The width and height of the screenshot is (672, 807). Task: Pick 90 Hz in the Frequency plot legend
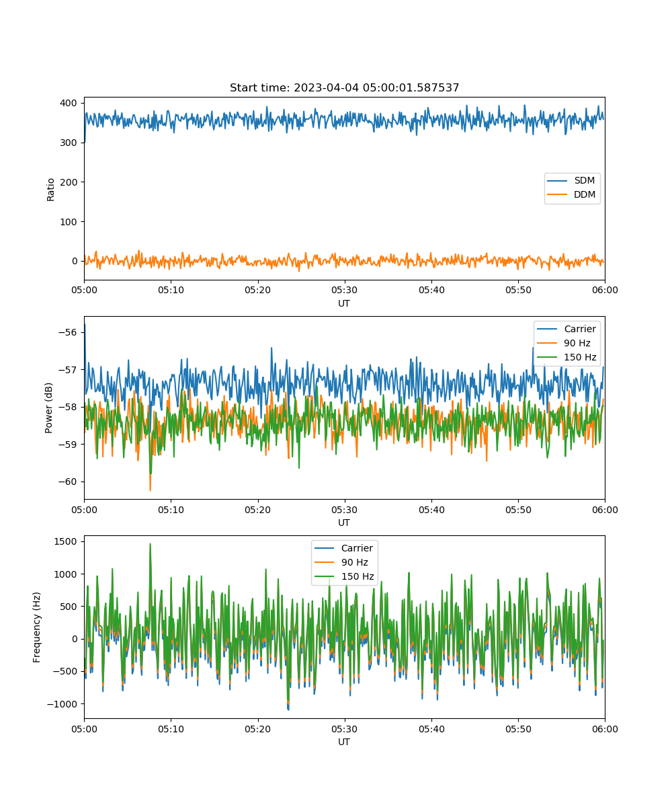pos(355,562)
